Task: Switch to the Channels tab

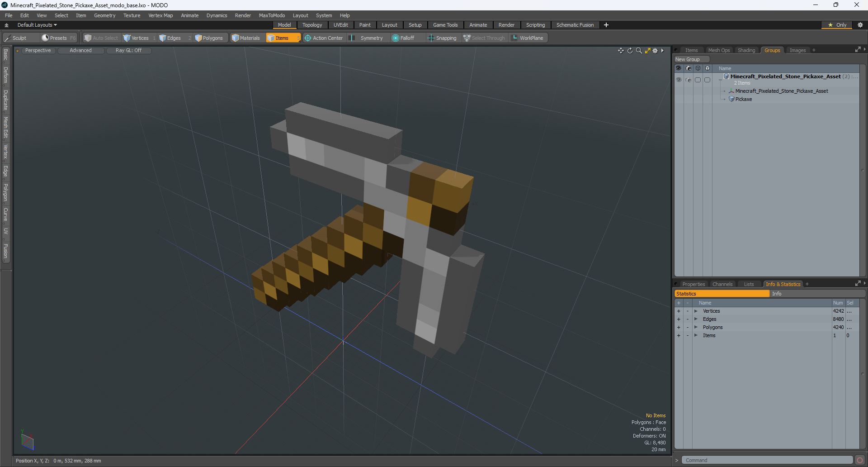Action: coord(722,284)
